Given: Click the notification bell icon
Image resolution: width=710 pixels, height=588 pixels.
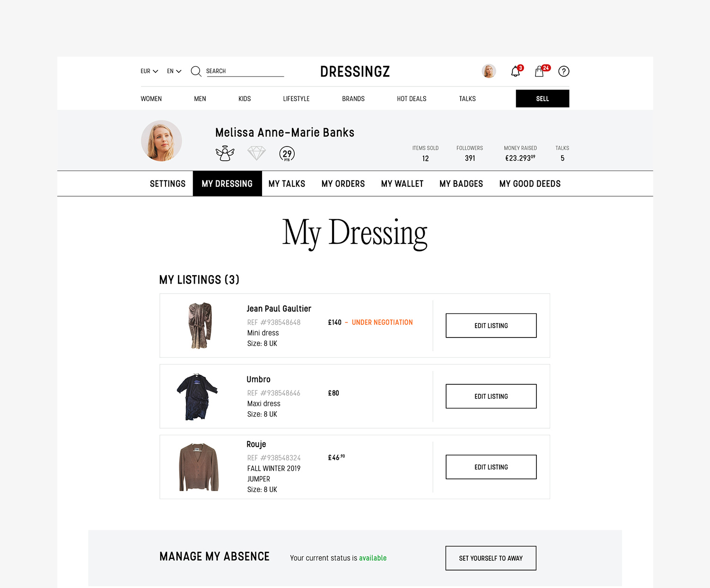Looking at the screenshot, I should click(516, 71).
